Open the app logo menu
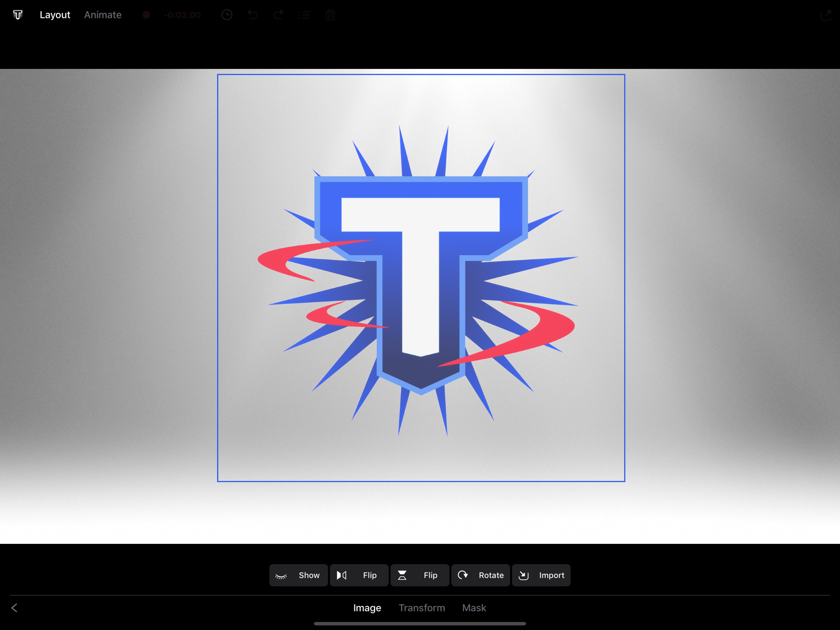 (x=18, y=15)
